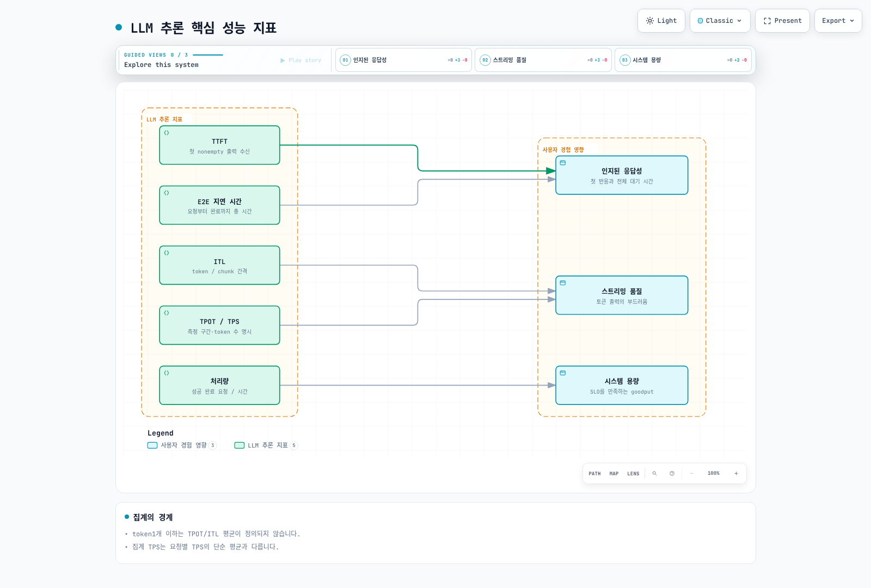Switch to PATH mode
The height and width of the screenshot is (588, 871).
tap(594, 474)
